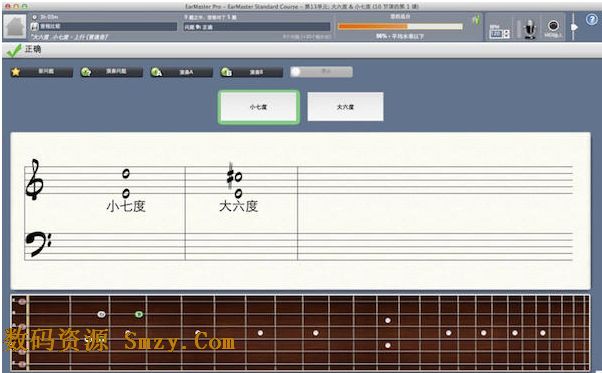Click the lesson icon beside the interval comparison field
Screen dimensions: 602x373
[35, 26]
